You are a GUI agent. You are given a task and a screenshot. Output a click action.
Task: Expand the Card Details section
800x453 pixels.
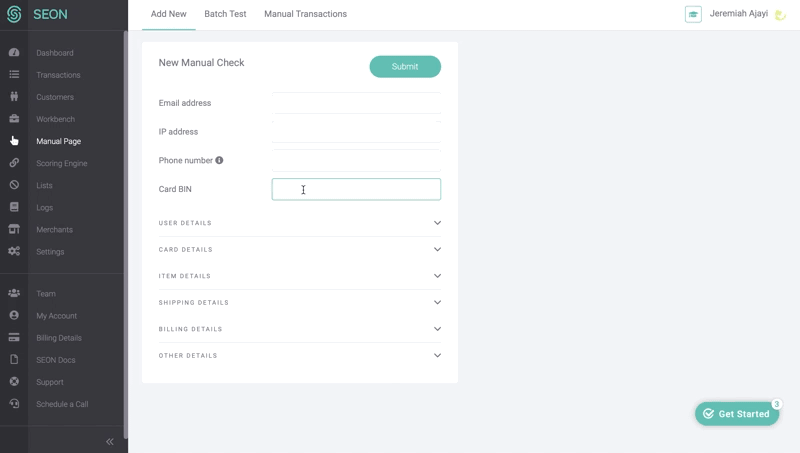(x=299, y=249)
